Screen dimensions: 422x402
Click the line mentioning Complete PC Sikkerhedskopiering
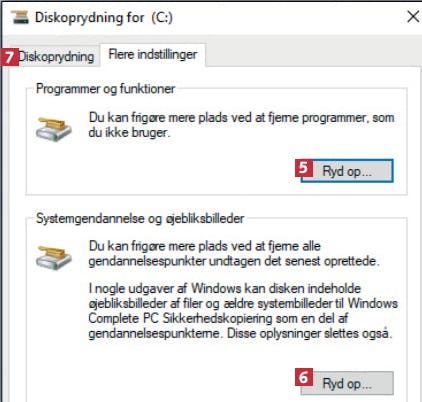218,318
